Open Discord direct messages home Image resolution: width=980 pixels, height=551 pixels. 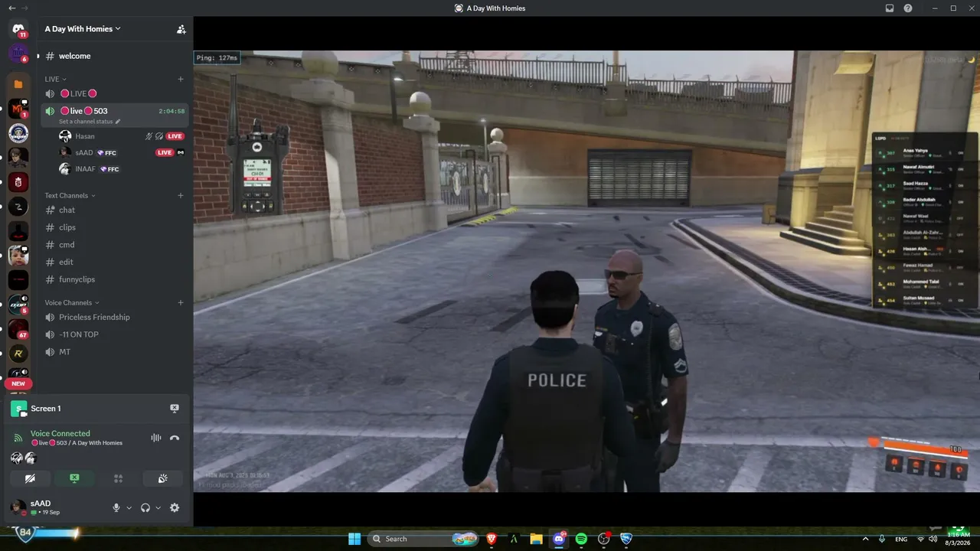(x=18, y=29)
